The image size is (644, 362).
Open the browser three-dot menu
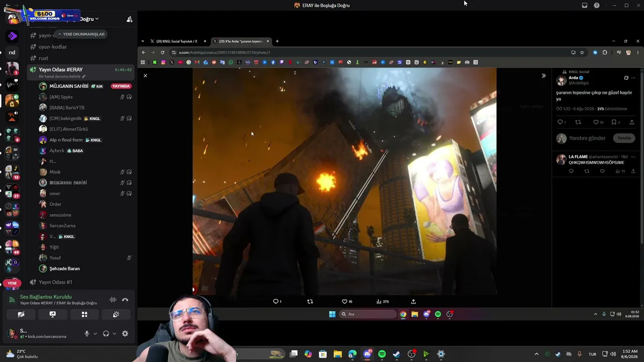pyautogui.click(x=638, y=52)
